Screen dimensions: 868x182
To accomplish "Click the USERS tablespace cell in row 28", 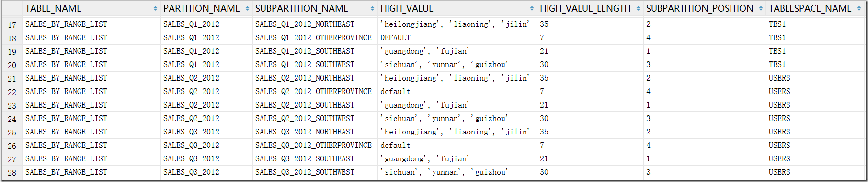I will click(x=779, y=172).
